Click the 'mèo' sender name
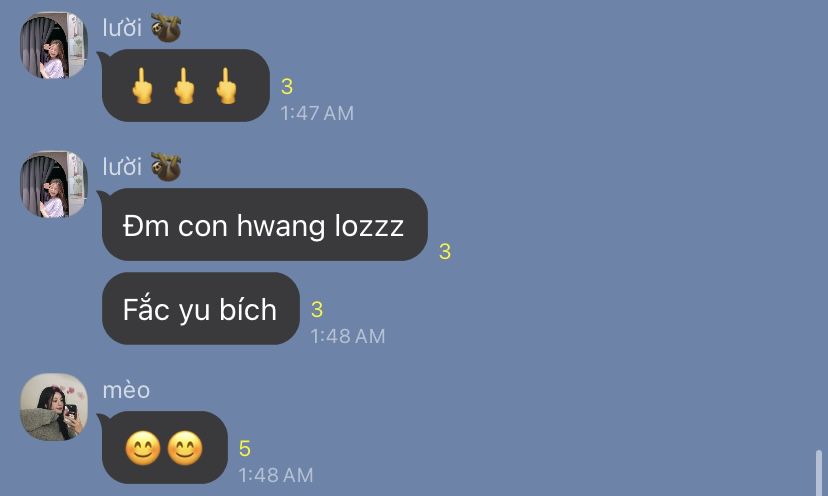This screenshot has height=496, width=828. coord(126,390)
